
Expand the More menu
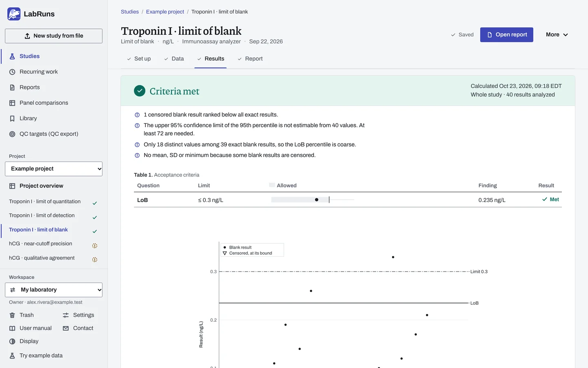(557, 35)
